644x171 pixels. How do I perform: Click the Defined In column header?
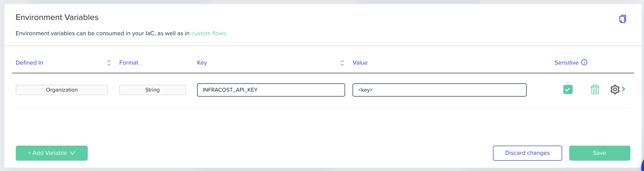pos(29,63)
